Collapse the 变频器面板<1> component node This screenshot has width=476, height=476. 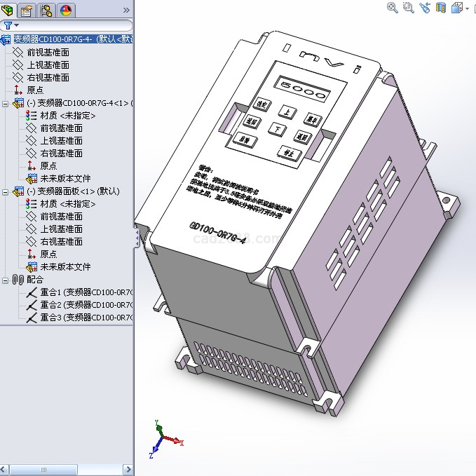coord(6,191)
